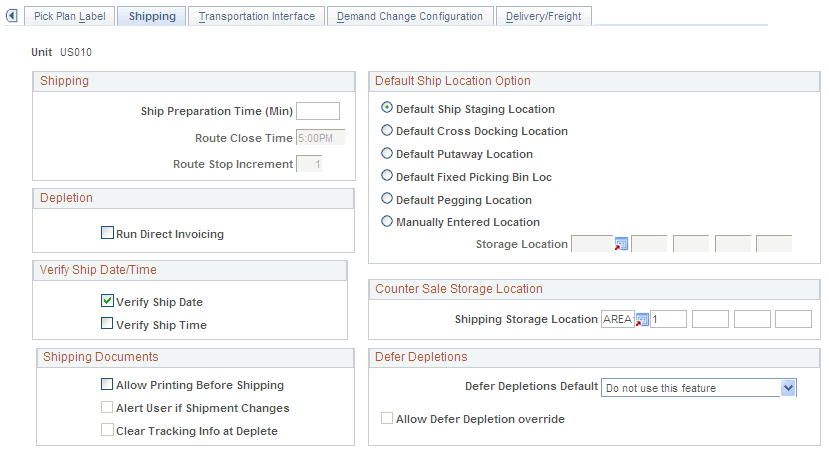Viewport: 829px width, 452px height.
Task: Enable Allow Printing Before Shipping
Action: pos(107,384)
